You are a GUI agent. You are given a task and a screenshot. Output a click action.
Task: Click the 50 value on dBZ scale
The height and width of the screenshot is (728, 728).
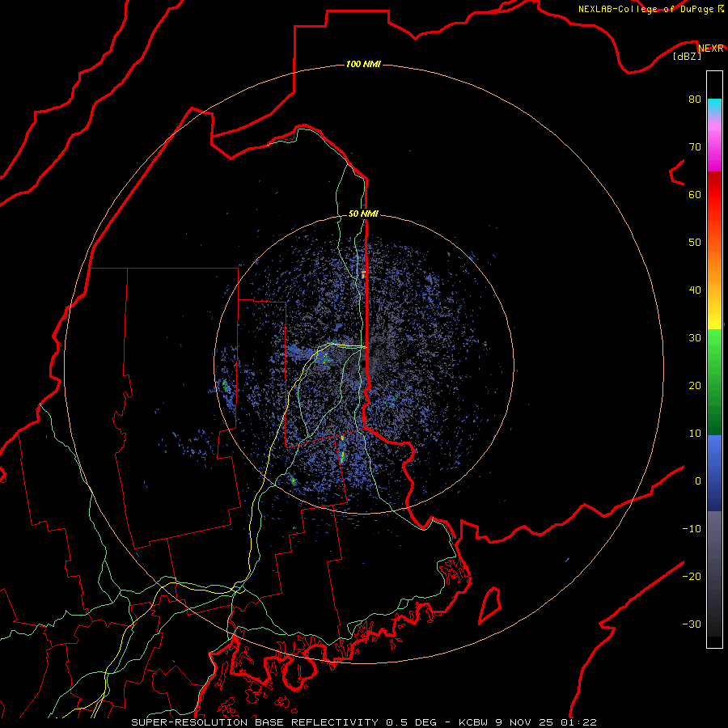tap(695, 243)
